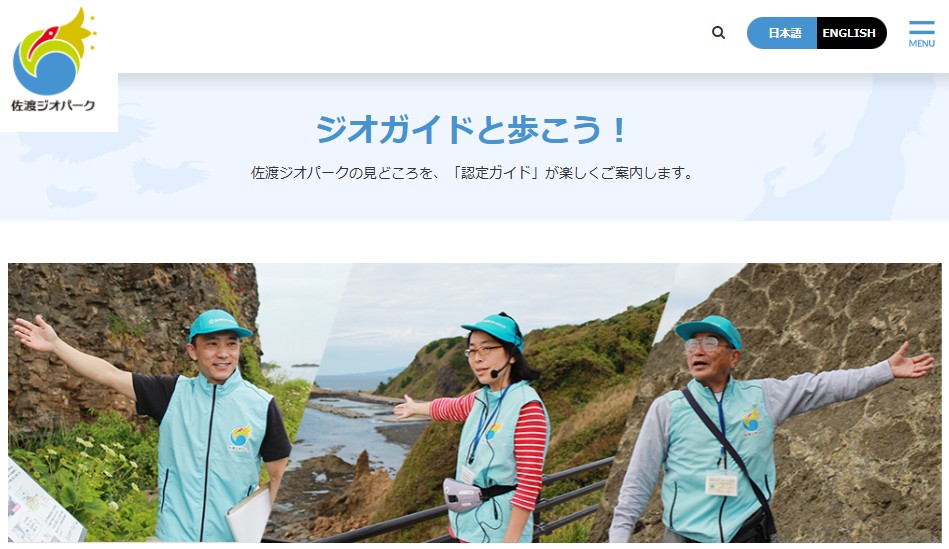Click the Sado Geopark bird logo emblem

[x=54, y=51]
